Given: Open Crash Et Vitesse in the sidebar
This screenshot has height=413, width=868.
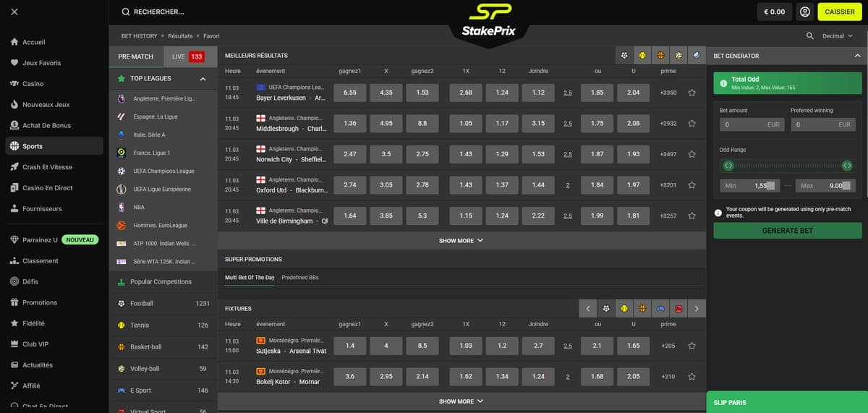Looking at the screenshot, I should point(54,167).
